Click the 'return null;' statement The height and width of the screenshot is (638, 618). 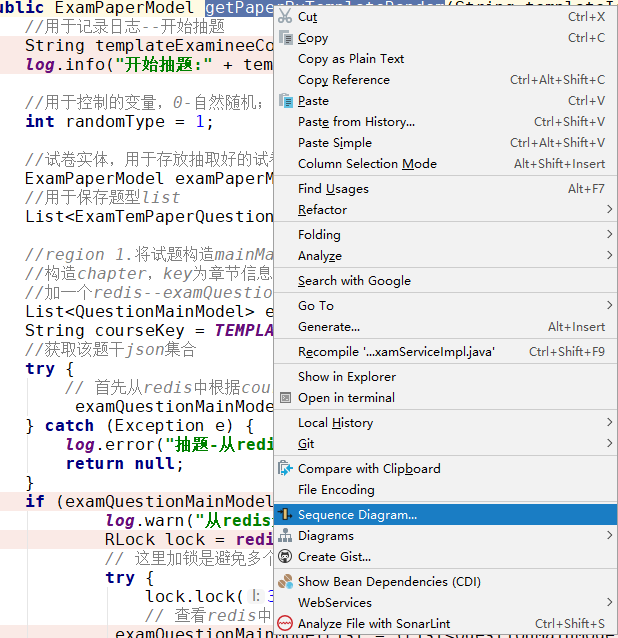point(125,463)
